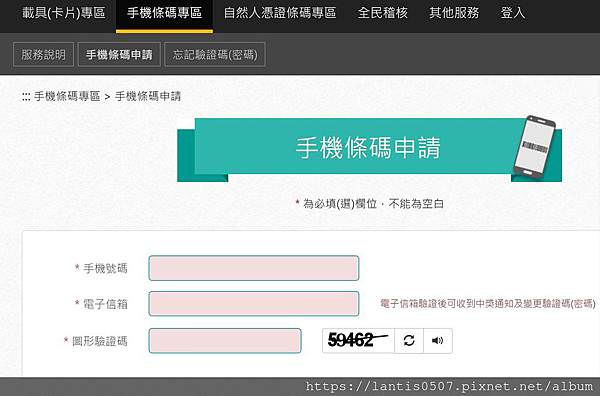Play the audio captcha speaker icon

point(438,341)
